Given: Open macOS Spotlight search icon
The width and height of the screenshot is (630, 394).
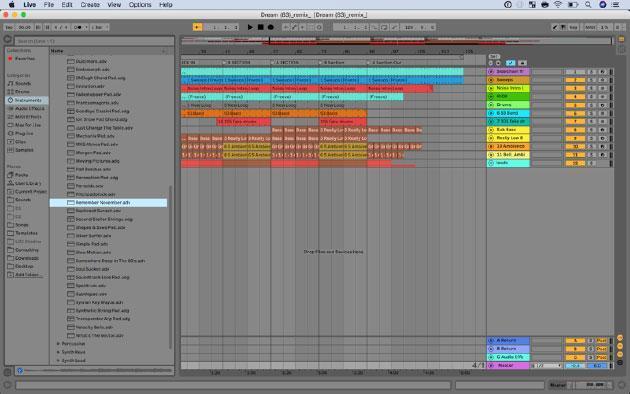Looking at the screenshot, I should point(588,5).
